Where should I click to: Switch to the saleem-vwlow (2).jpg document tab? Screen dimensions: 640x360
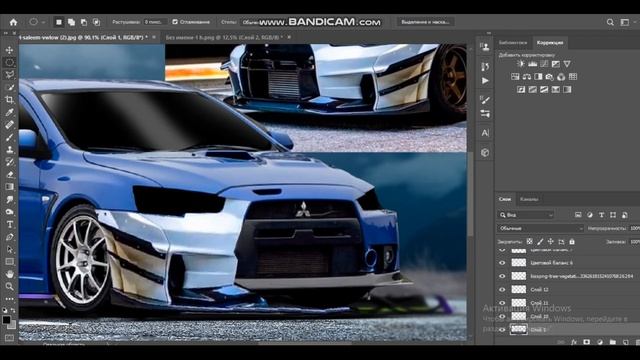click(x=83, y=37)
